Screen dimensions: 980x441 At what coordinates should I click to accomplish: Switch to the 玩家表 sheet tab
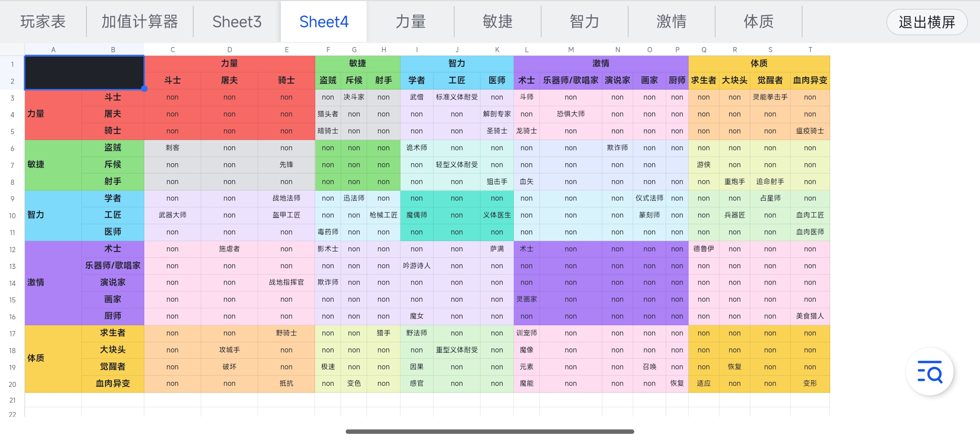43,21
